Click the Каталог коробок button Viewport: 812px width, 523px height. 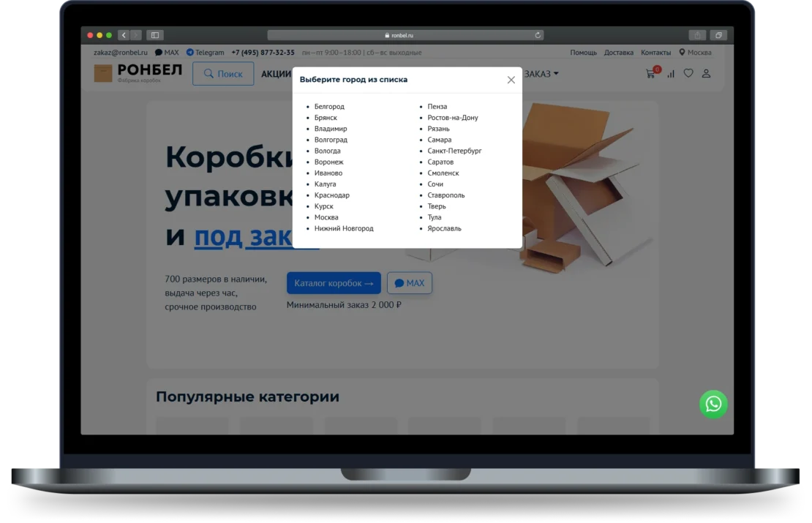pyautogui.click(x=334, y=283)
